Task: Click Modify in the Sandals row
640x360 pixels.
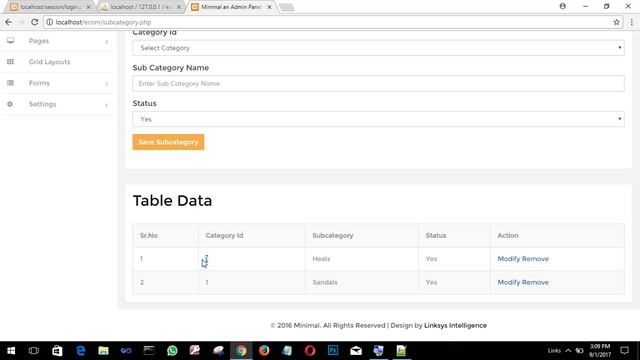Action: [509, 282]
